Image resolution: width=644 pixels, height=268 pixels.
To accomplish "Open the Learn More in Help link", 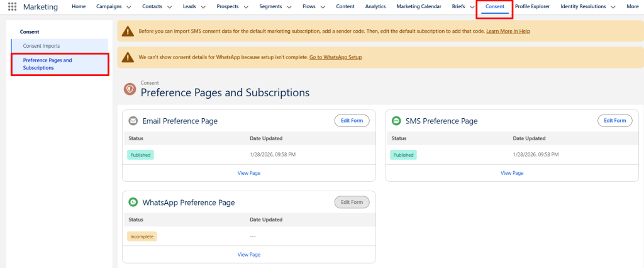I will pos(508,31).
